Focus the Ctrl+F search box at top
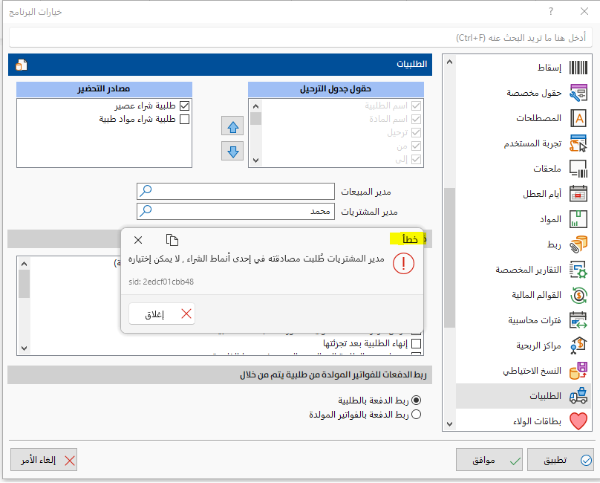The width and height of the screenshot is (600, 483). pyautogui.click(x=300, y=38)
